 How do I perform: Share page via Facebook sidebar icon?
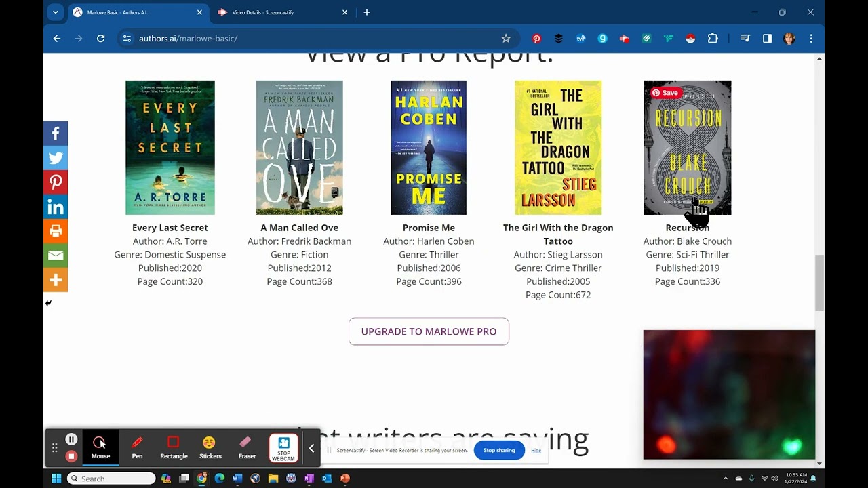[x=56, y=134]
